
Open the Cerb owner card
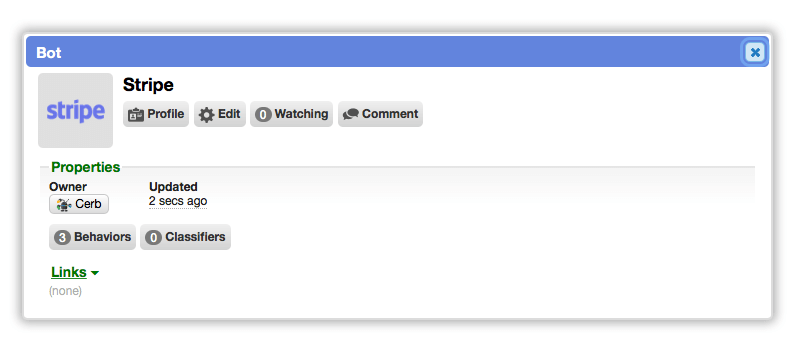(79, 204)
